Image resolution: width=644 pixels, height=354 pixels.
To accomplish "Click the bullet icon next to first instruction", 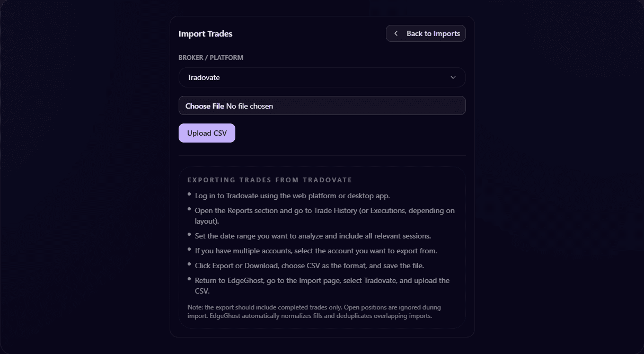I will [x=189, y=193].
